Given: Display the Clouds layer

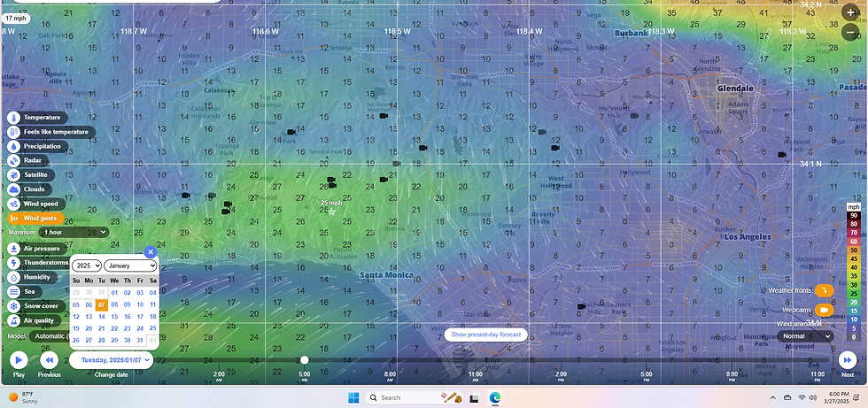Looking at the screenshot, I should pyautogui.click(x=28, y=189).
